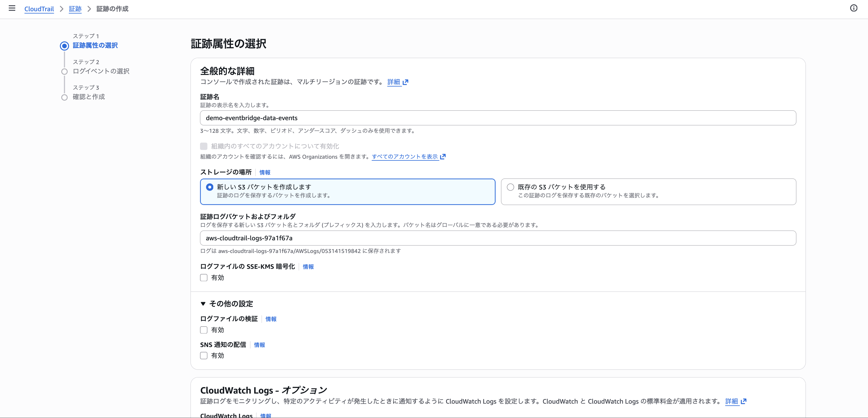Viewport: 868px width, 418px height.
Task: Enable SNS 通知の配信 checkbox
Action: 203,356
